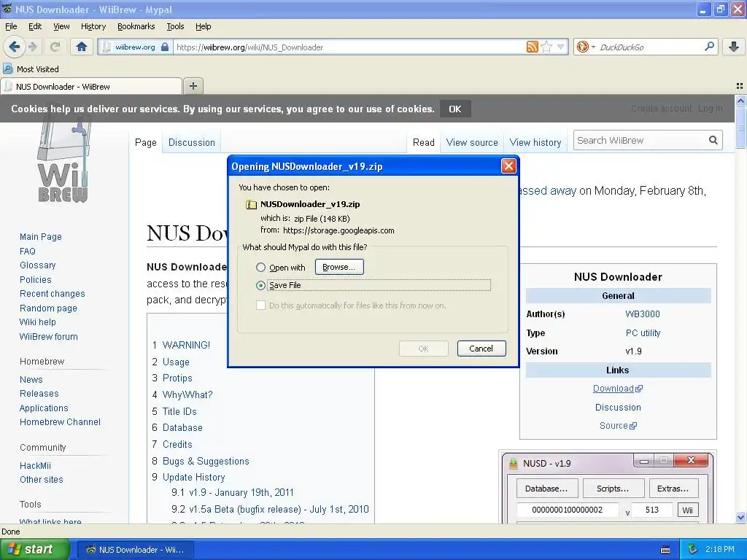Click the Log in link

coord(711,109)
